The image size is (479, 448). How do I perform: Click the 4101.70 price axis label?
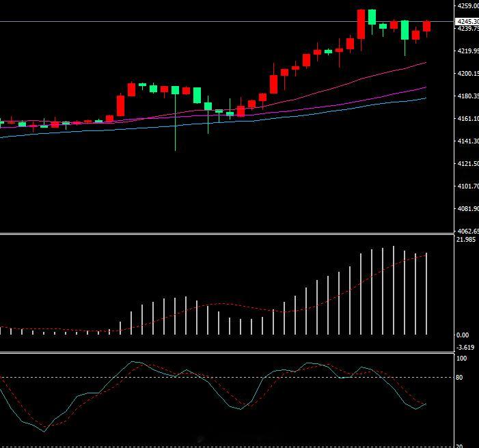[468, 186]
